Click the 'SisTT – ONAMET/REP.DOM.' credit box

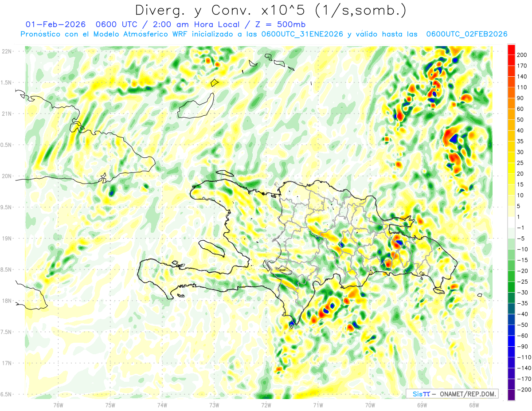click(452, 394)
